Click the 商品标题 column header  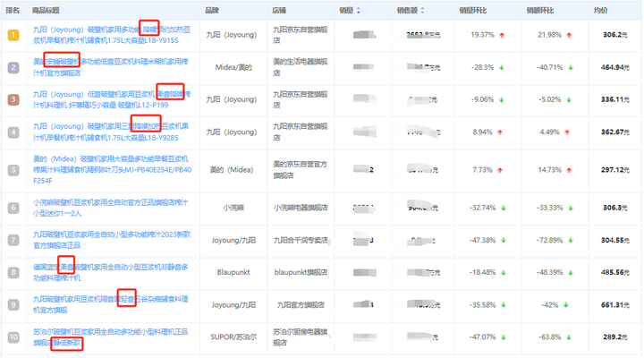click(46, 10)
